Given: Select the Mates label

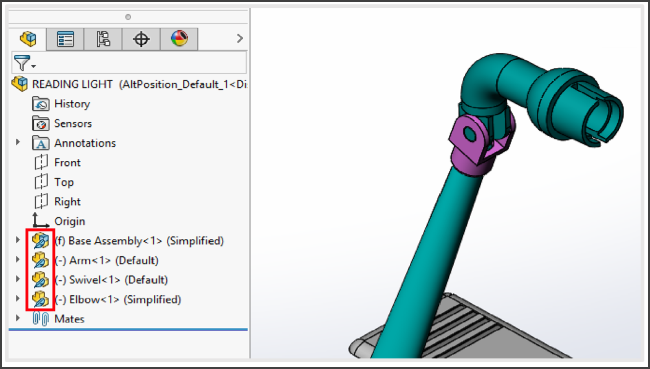Looking at the screenshot, I should (69, 319).
